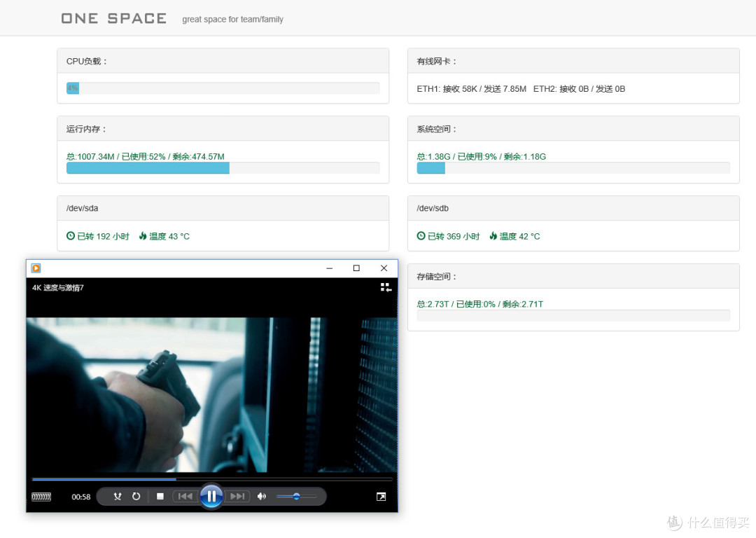Mute the media player volume
The width and height of the screenshot is (756, 538).
(261, 496)
